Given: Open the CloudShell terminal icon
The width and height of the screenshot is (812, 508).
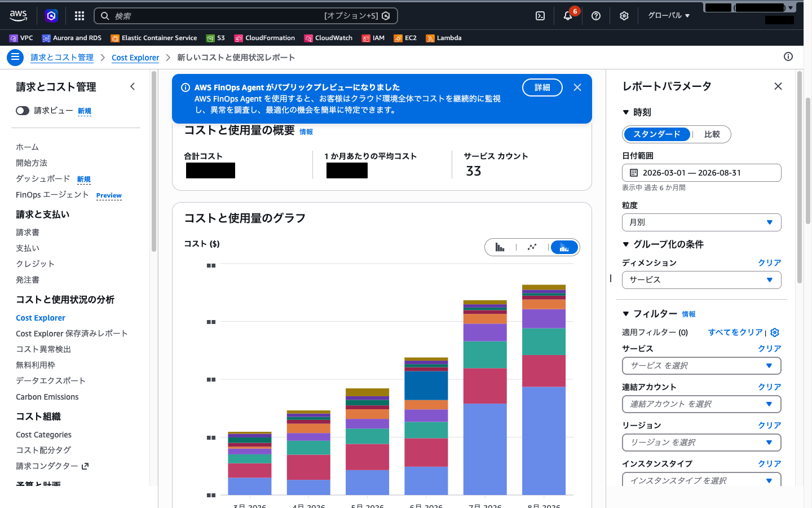Looking at the screenshot, I should [x=540, y=16].
